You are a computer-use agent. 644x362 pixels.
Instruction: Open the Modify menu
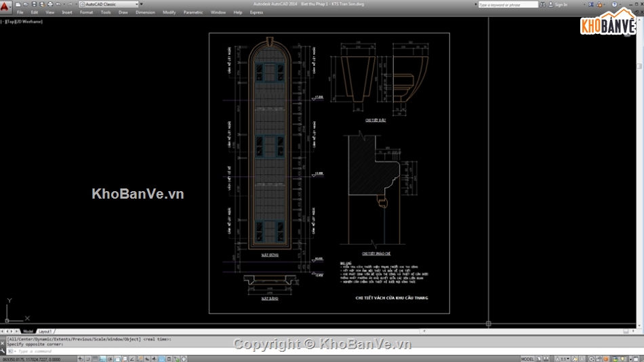169,12
